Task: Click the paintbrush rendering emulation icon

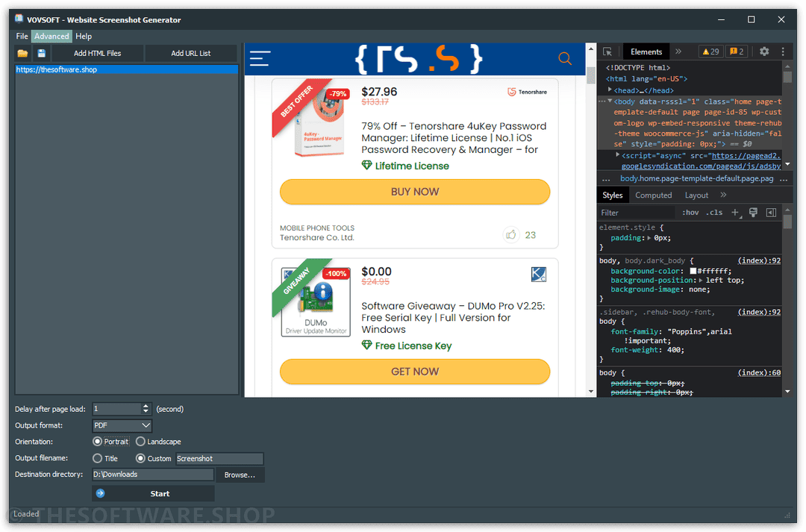Action: 753,213
